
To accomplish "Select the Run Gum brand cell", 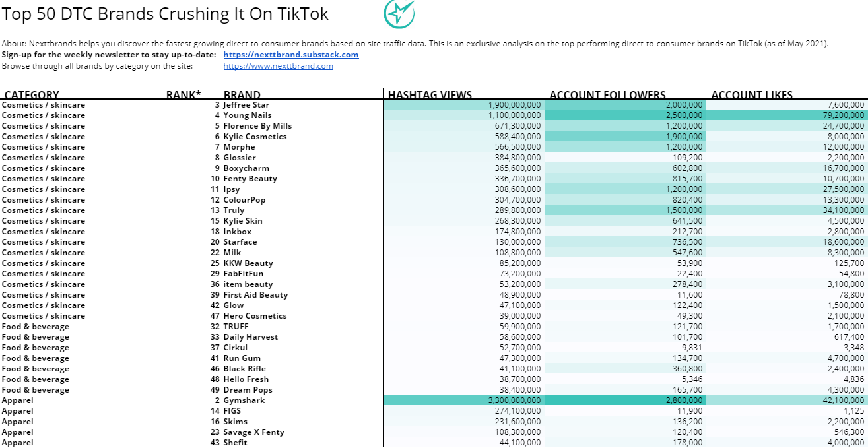I will point(242,358).
